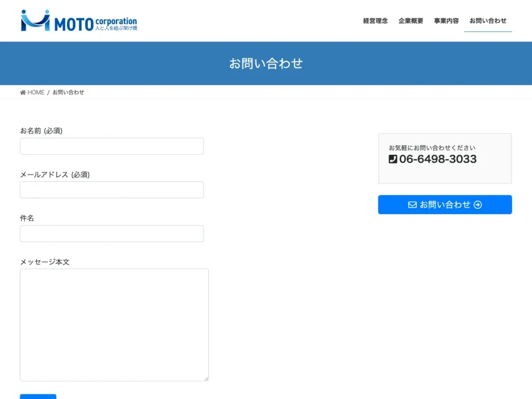Click inside the メッセージ本文 text area
Image resolution: width=532 pixels, height=399 pixels.
(x=114, y=325)
